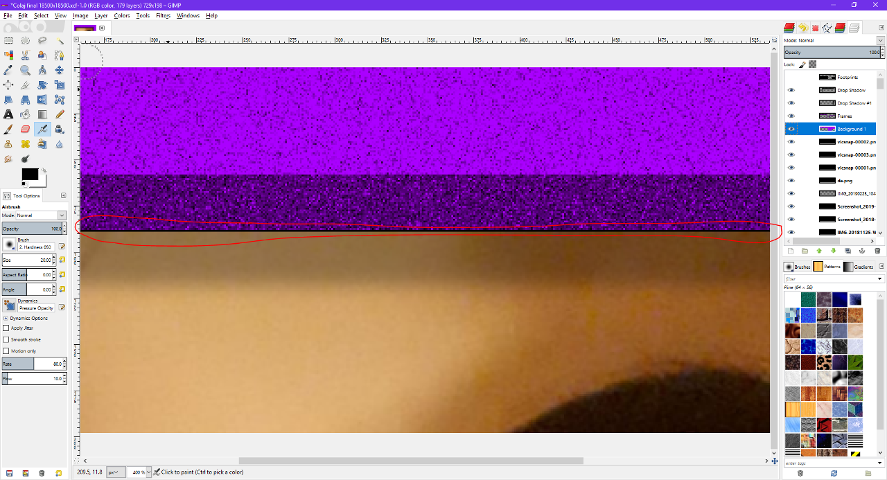Image resolution: width=887 pixels, height=480 pixels.
Task: Toggle visibility of Drop Shadow layer
Action: pos(791,90)
